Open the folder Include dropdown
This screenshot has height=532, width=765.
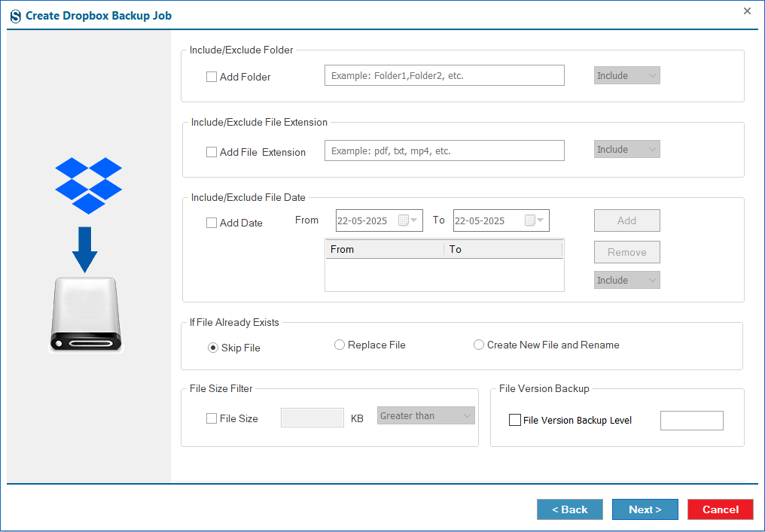(x=627, y=75)
